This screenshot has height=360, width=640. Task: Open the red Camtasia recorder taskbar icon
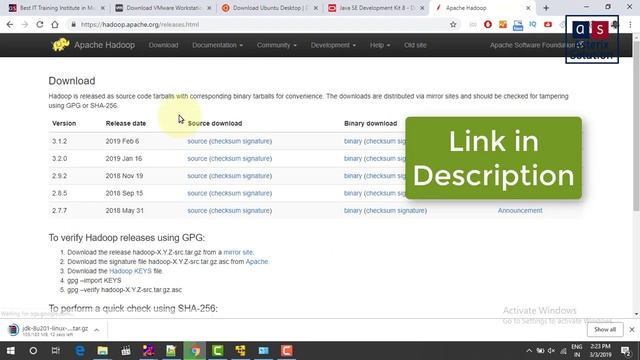287,351
